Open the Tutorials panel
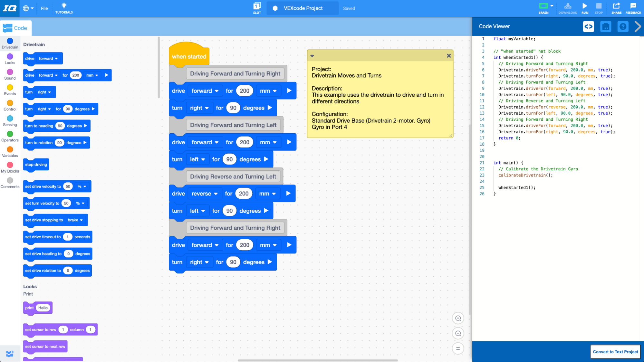This screenshot has width=644, height=362. point(63,8)
